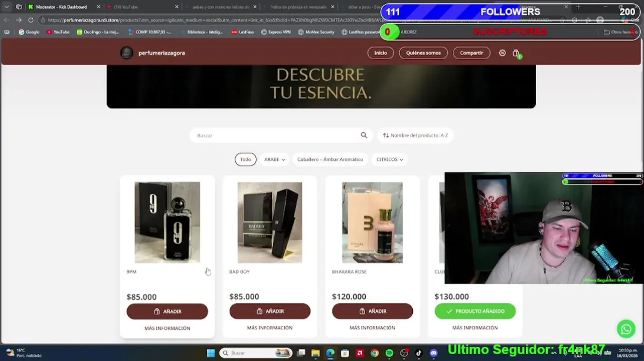
Task: Expand the ARABE category dropdown
Action: click(x=274, y=159)
